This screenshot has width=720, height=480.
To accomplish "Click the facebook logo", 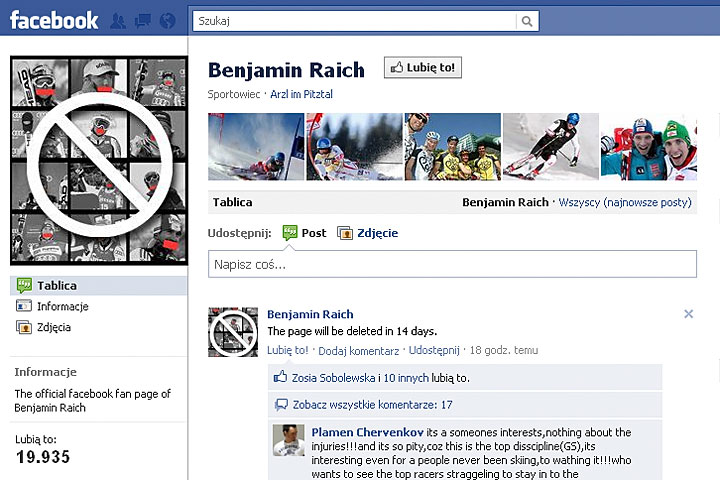I will [x=54, y=21].
